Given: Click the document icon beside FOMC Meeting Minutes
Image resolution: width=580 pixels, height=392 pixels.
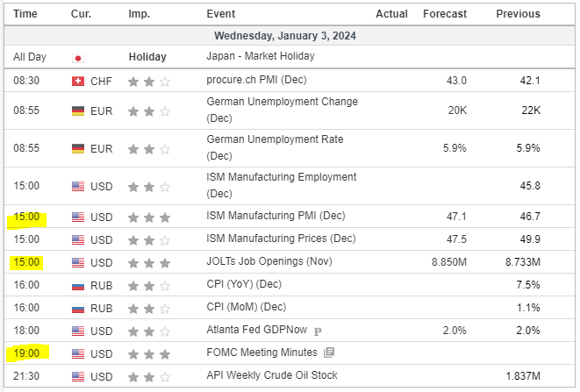Looking at the screenshot, I should click(x=329, y=353).
